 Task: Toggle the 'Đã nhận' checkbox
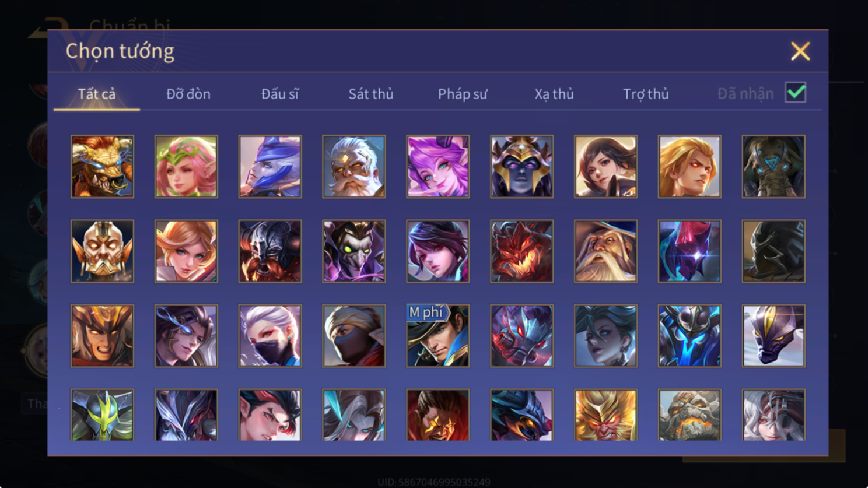[x=796, y=93]
